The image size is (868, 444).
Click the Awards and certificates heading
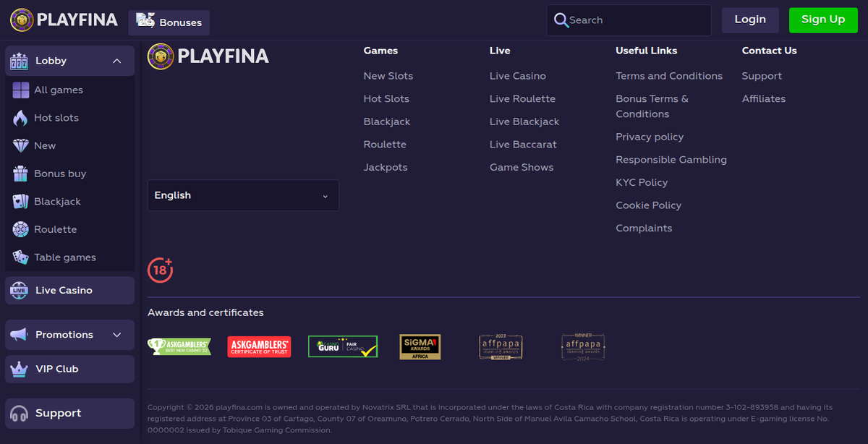click(205, 313)
